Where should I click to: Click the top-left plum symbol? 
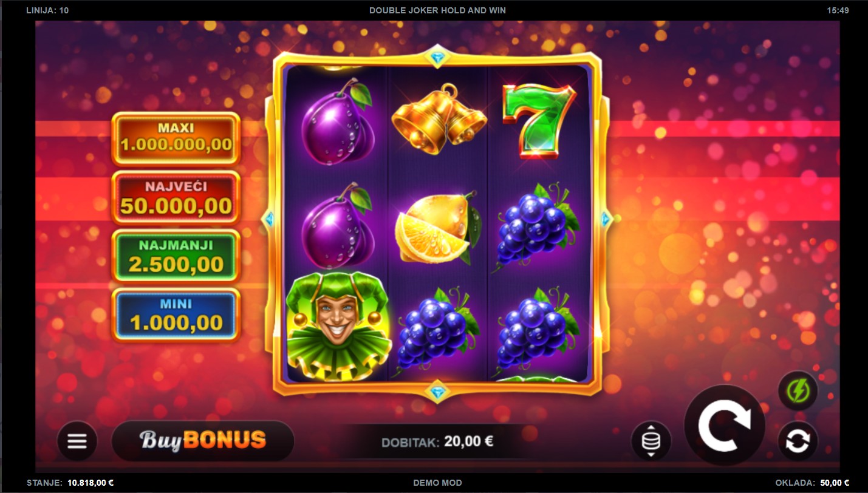click(337, 122)
